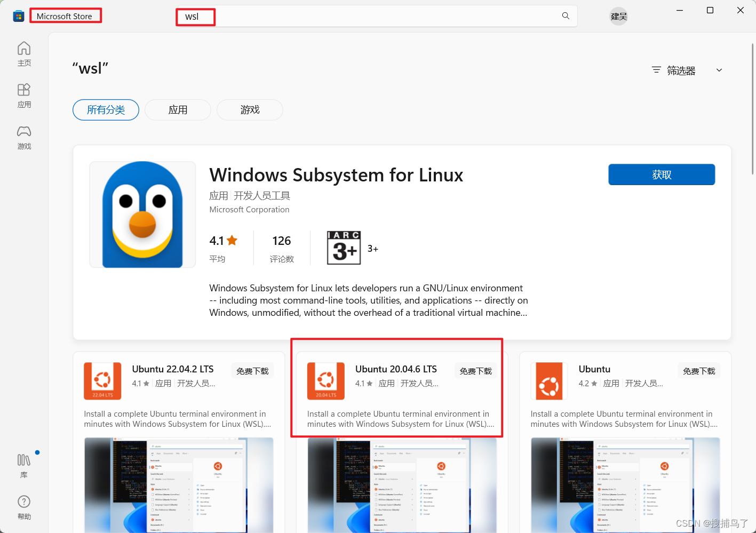Click free download for Ubuntu 22.04.2 LTS
This screenshot has width=756, height=533.
pos(252,371)
